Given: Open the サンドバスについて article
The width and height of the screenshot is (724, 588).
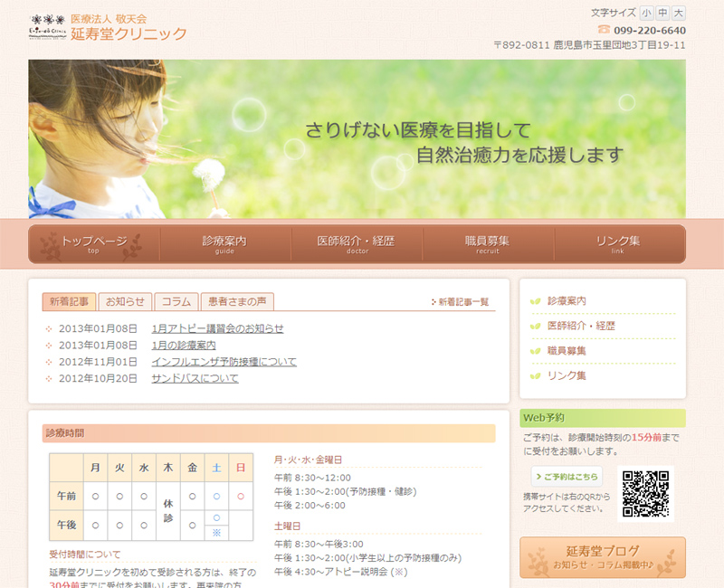Looking at the screenshot, I should coord(195,378).
